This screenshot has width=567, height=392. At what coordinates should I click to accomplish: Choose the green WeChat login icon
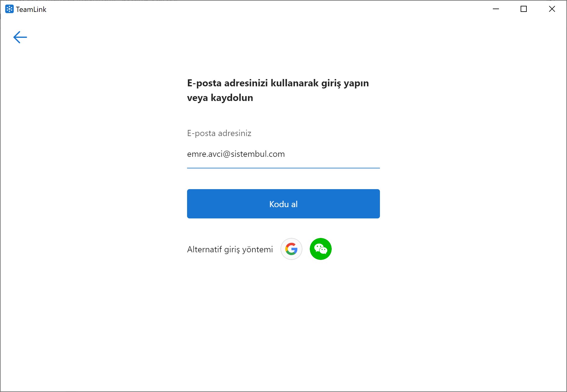(321, 249)
